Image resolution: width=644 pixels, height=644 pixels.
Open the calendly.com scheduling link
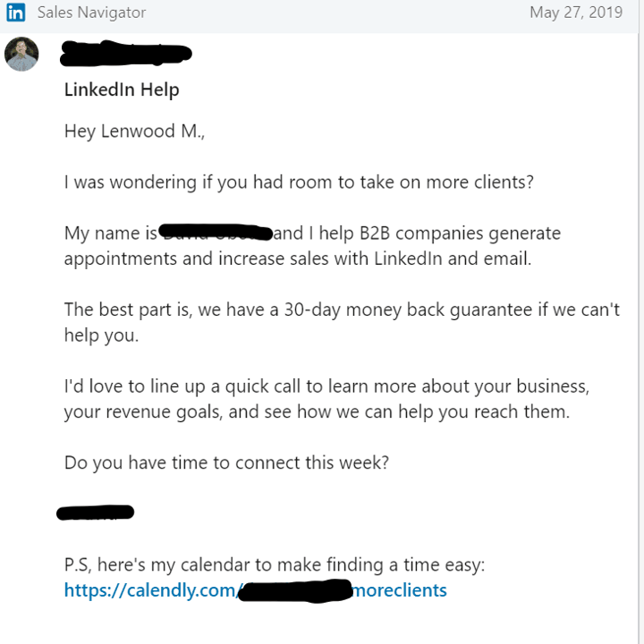point(256,590)
